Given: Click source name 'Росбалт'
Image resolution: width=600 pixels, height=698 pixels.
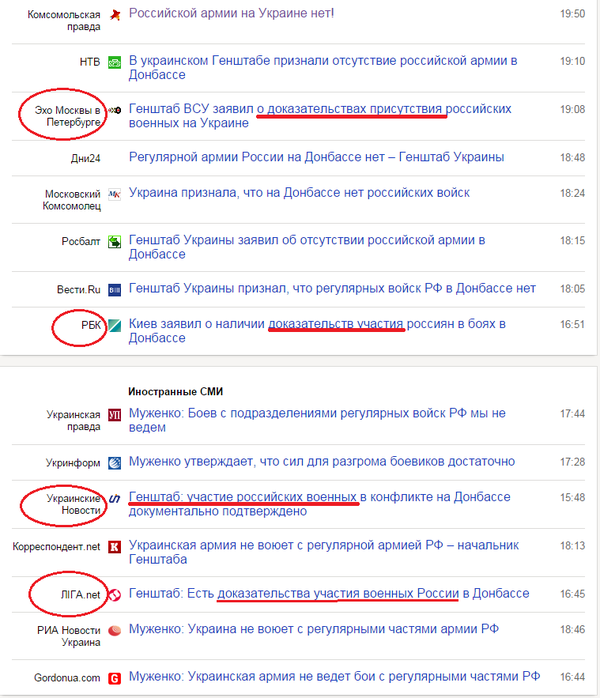Looking at the screenshot, I should point(81,241).
